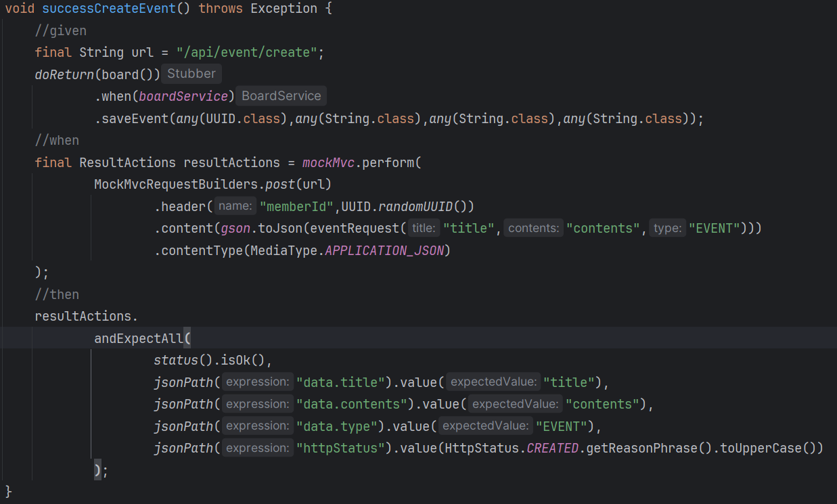Click the //given comment
The width and height of the screenshot is (837, 504).
61,30
